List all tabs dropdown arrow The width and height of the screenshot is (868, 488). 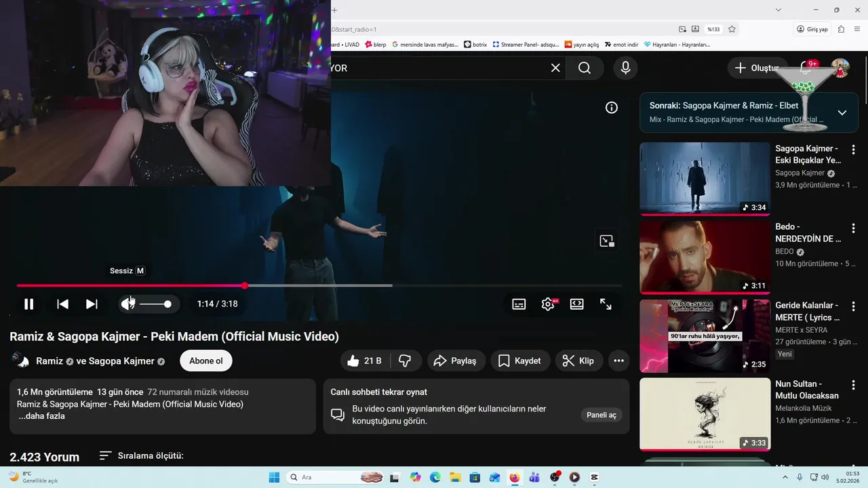click(778, 9)
